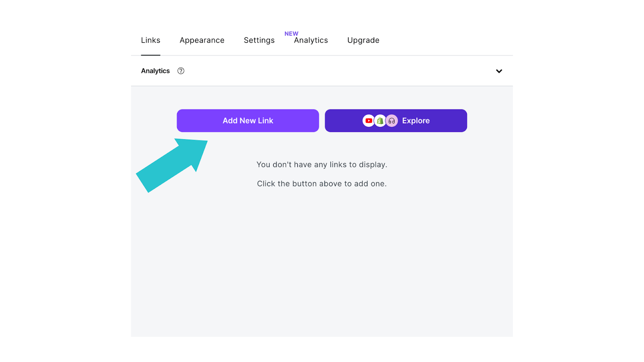644x362 pixels.
Task: Go to the Settings tab
Action: pos(259,40)
